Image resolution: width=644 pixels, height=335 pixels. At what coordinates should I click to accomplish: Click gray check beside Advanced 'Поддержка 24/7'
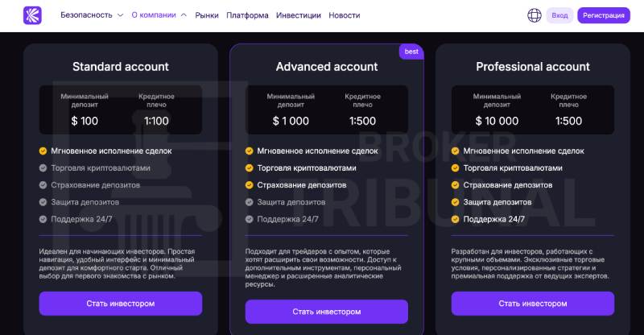tap(249, 219)
